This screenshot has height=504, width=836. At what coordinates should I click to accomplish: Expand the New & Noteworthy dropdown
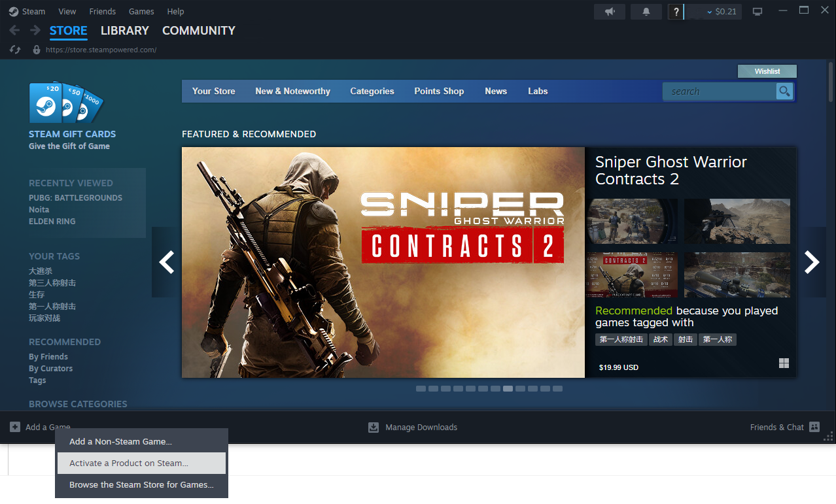click(292, 92)
